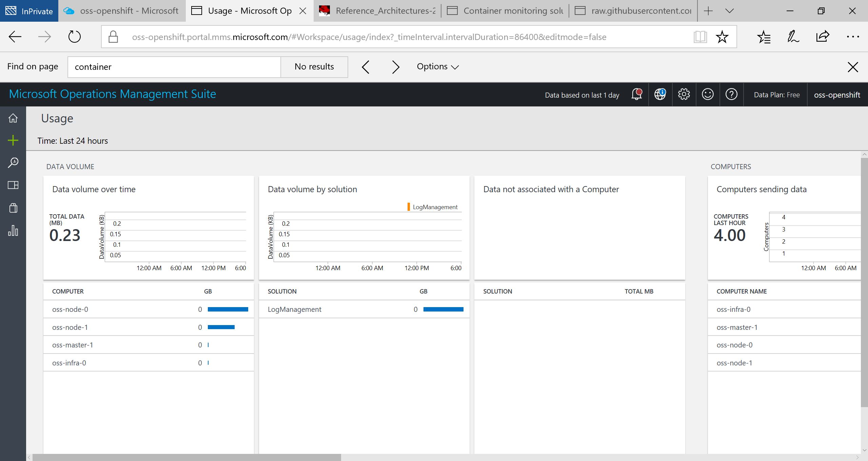This screenshot has width=868, height=461.
Task: Click oss-node-0 in the computer list
Action: (x=70, y=309)
